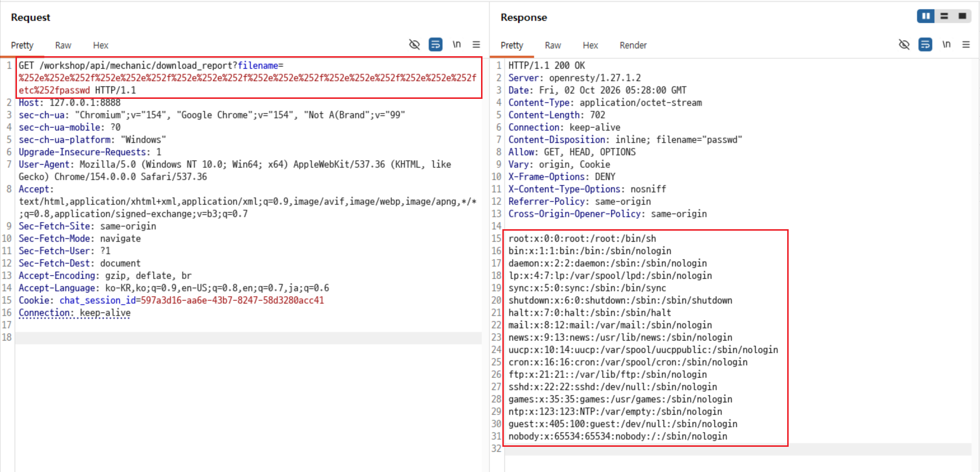Click the Host: 127.0.0.1:8888 header
This screenshot has height=472, width=980.
[70, 102]
